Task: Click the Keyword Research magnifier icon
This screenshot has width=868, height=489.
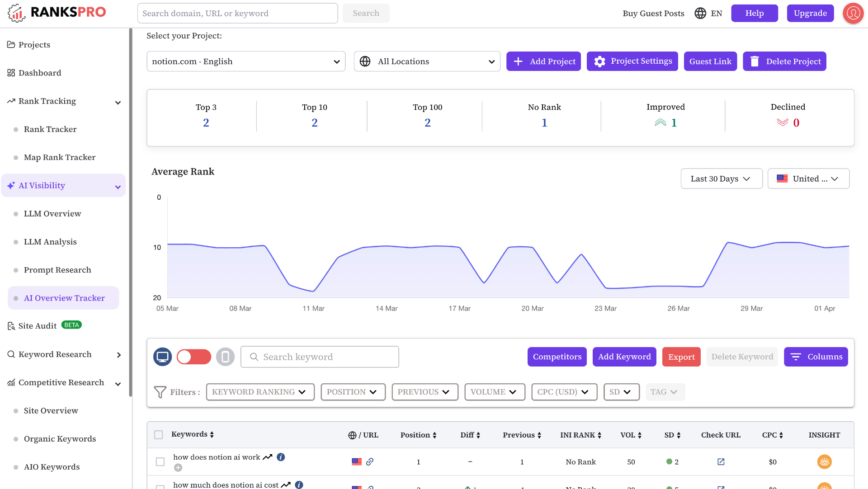Action: coord(11,354)
